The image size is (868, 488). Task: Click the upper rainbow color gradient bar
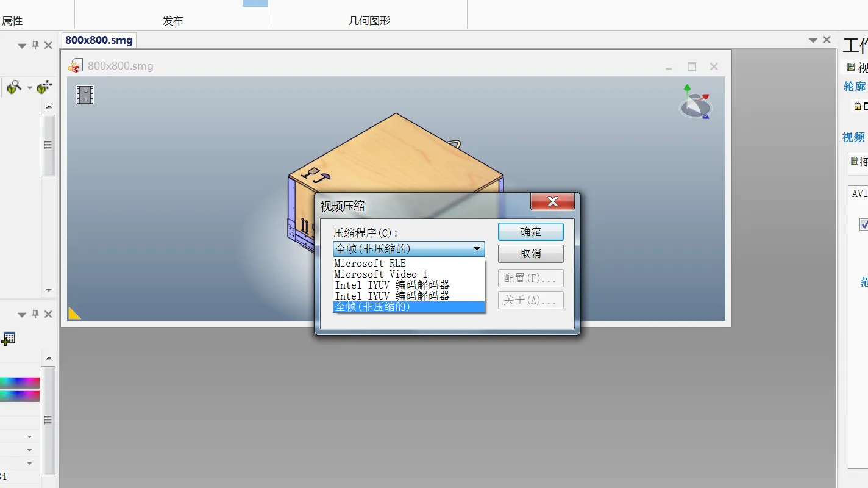[20, 383]
